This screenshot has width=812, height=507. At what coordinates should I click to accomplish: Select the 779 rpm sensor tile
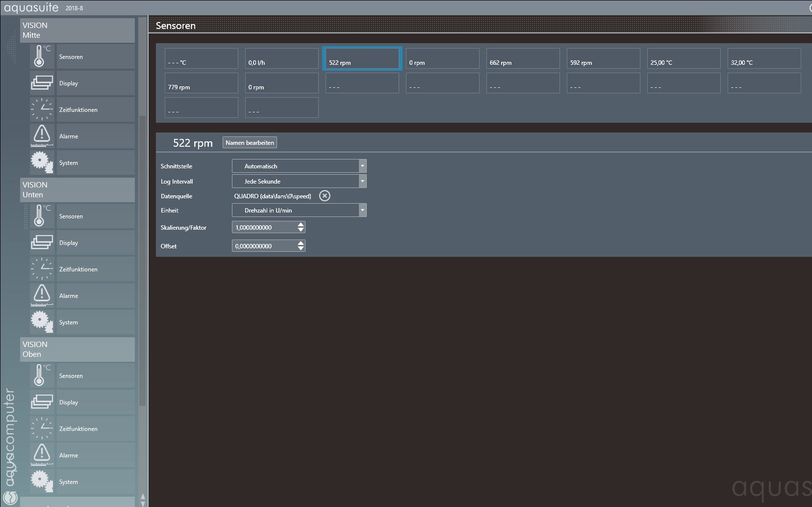(x=201, y=83)
